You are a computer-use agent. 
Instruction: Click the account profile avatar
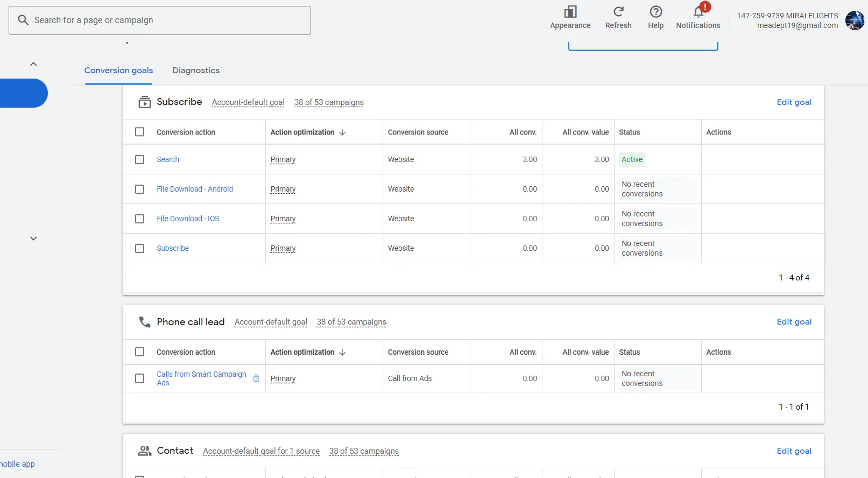854,20
